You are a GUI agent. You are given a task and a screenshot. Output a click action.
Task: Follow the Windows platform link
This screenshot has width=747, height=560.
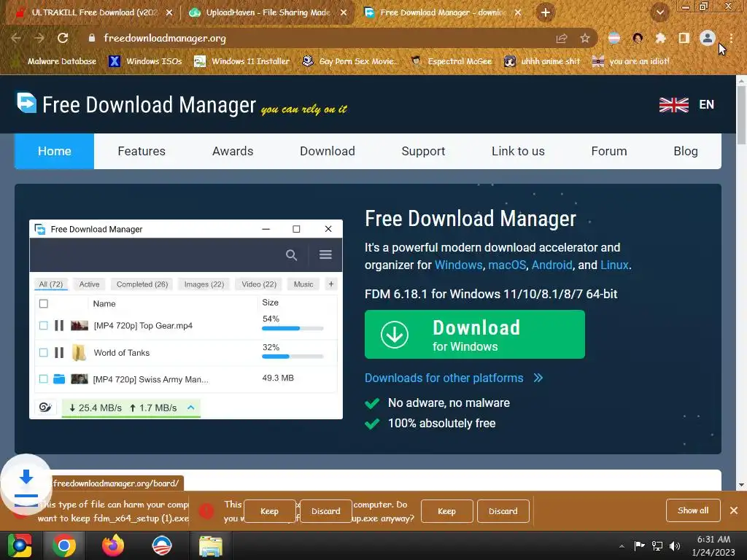pos(458,265)
